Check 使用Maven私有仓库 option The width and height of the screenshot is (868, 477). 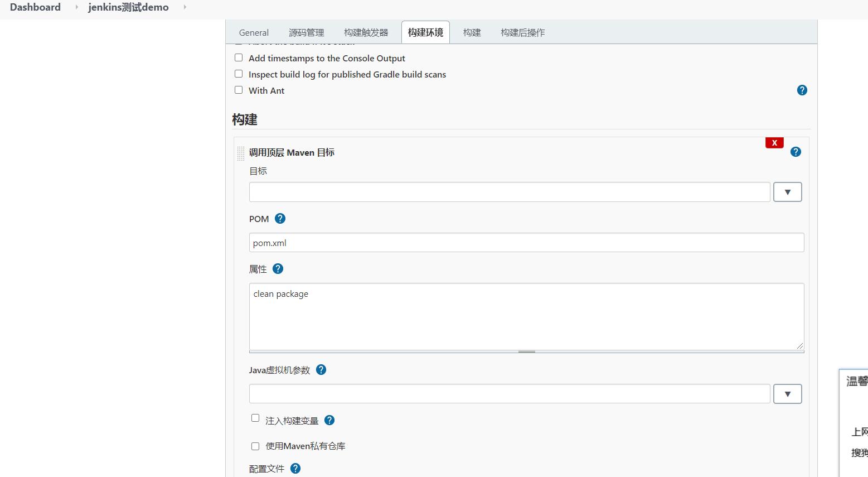(255, 446)
